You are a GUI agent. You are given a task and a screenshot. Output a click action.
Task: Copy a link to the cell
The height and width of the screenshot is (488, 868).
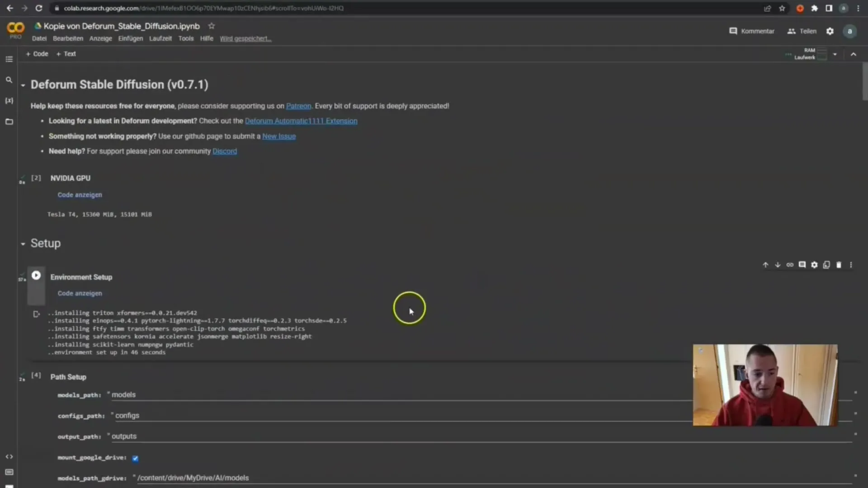[x=790, y=265]
